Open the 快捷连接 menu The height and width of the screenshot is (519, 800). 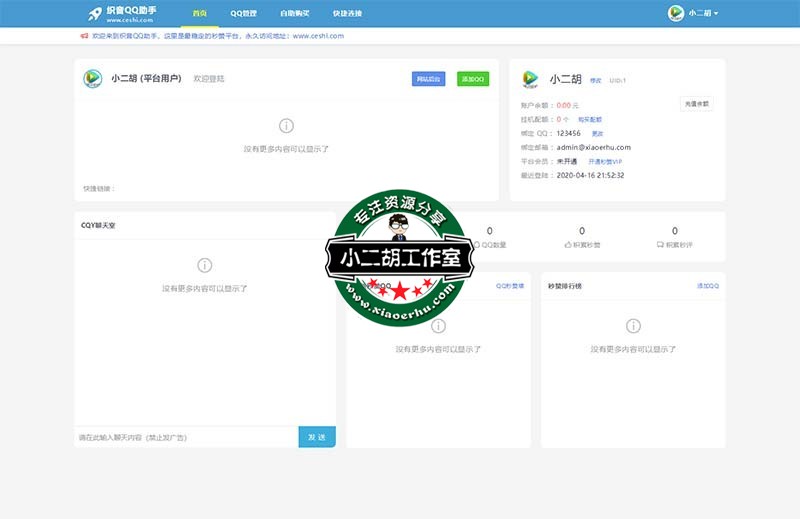[x=347, y=13]
